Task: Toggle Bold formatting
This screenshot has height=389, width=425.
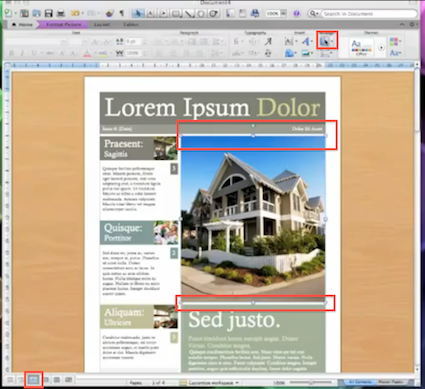Action: 11,53
